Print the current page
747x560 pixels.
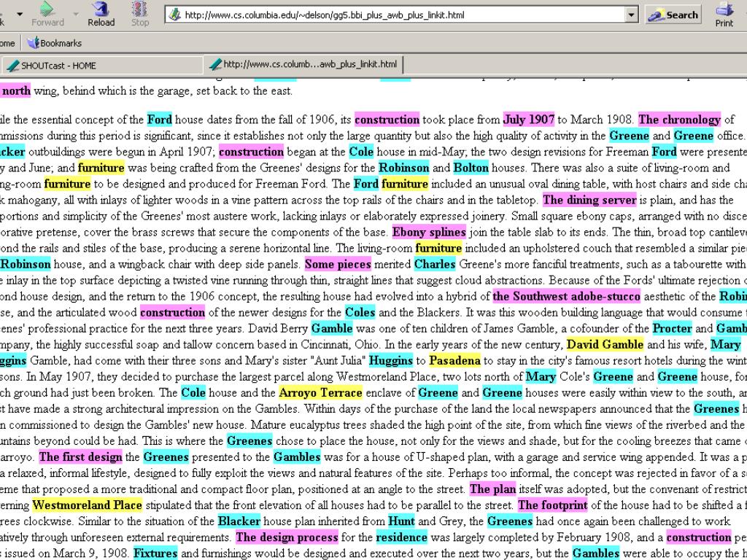pos(724,15)
